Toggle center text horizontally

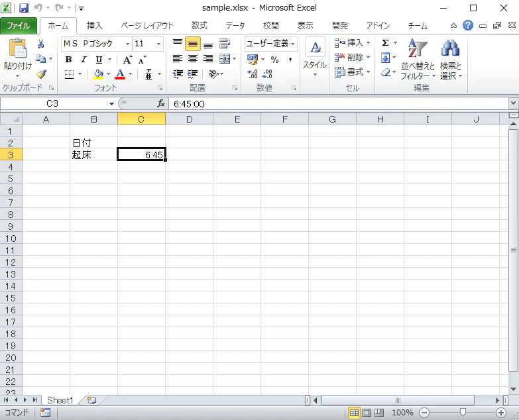[193, 59]
